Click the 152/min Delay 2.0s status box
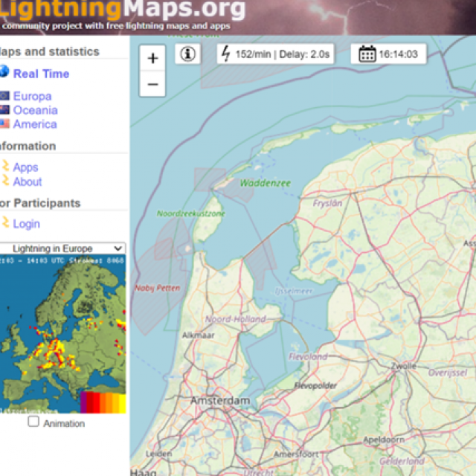Screen dimensions: 476x476 point(275,54)
